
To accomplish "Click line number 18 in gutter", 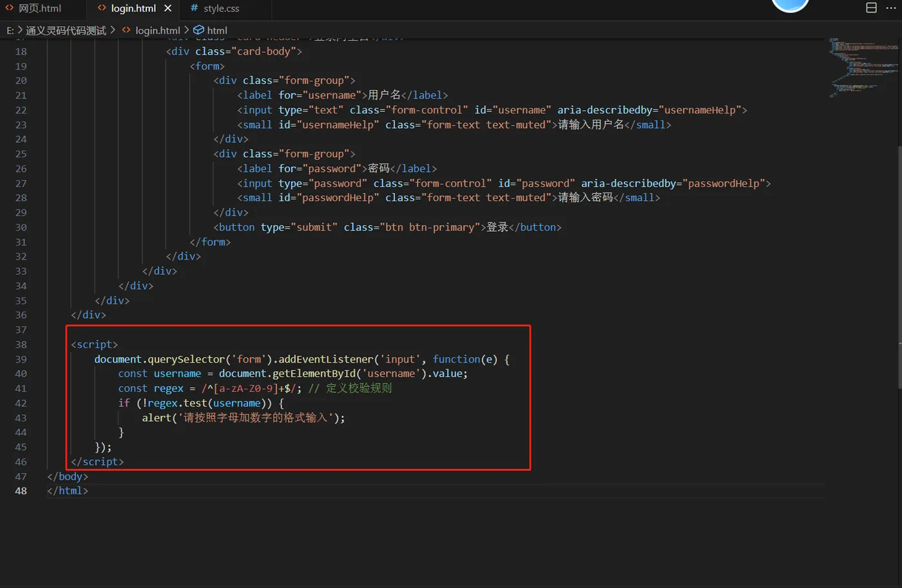I will (21, 52).
